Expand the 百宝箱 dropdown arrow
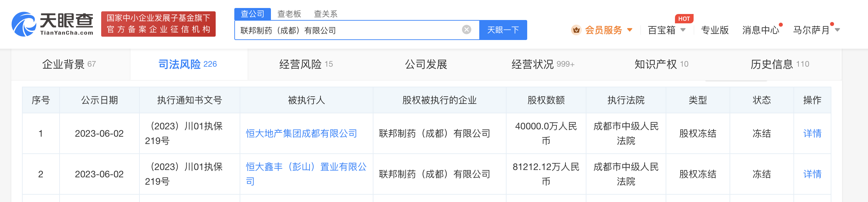 tap(683, 30)
